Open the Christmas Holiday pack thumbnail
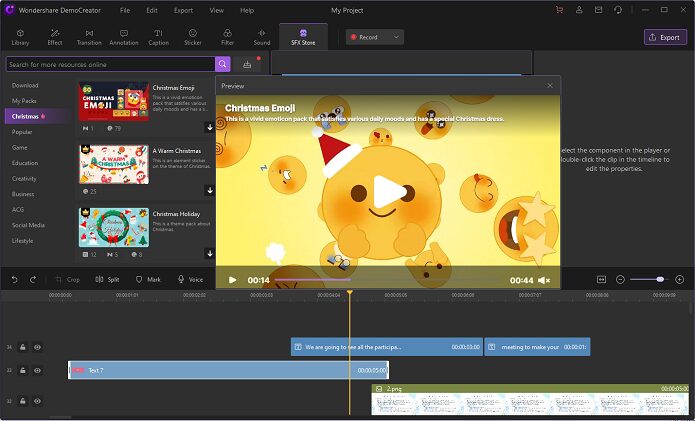 point(114,227)
